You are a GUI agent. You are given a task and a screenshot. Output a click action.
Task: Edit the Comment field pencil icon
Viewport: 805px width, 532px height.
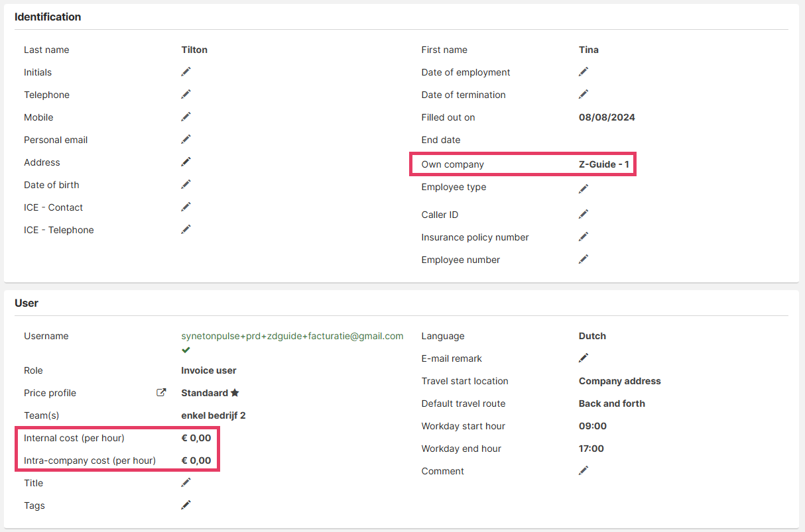pos(584,470)
